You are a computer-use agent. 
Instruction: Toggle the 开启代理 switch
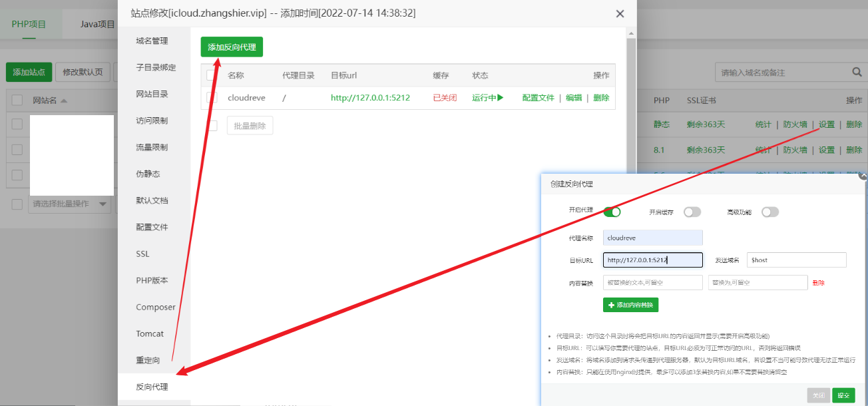[612, 212]
